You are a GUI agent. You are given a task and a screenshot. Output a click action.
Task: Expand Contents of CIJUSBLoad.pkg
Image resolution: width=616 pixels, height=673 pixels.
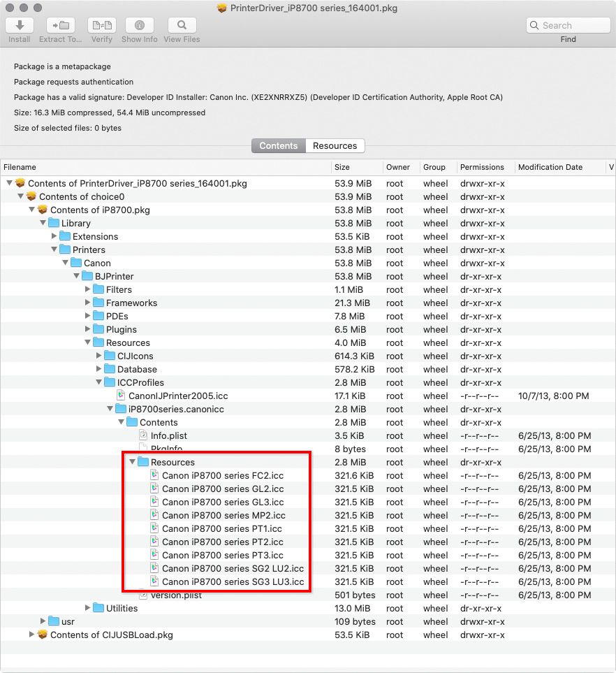pyautogui.click(x=31, y=635)
